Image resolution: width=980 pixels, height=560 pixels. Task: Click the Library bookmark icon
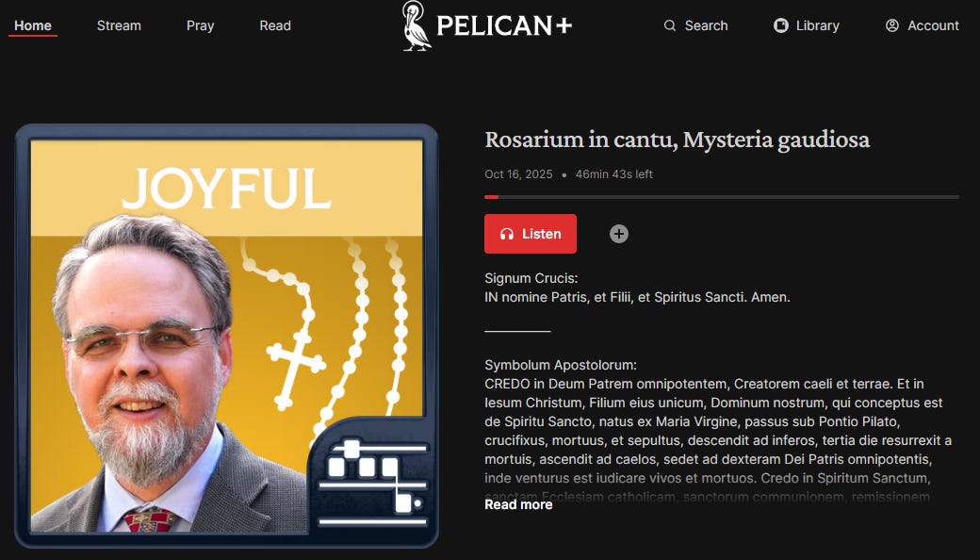click(x=780, y=25)
